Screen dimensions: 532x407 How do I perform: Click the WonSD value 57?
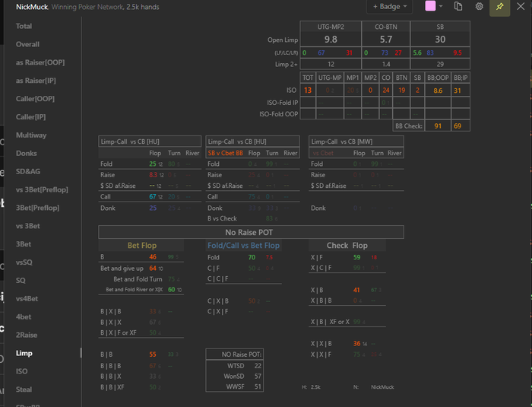(x=258, y=377)
